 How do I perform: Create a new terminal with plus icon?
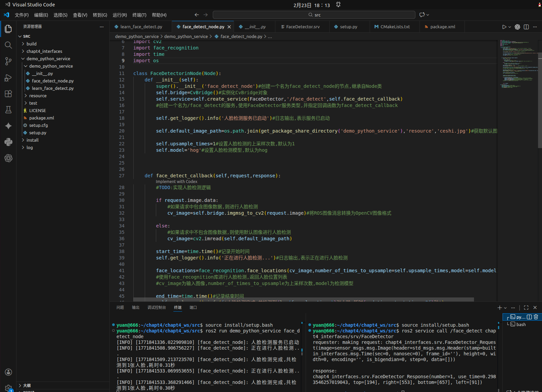[500, 308]
